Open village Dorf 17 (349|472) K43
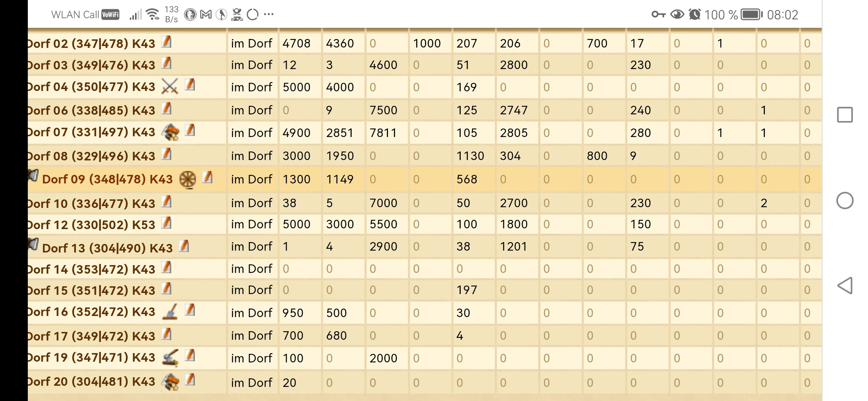Viewport: 868px width, 401px height. (91, 336)
